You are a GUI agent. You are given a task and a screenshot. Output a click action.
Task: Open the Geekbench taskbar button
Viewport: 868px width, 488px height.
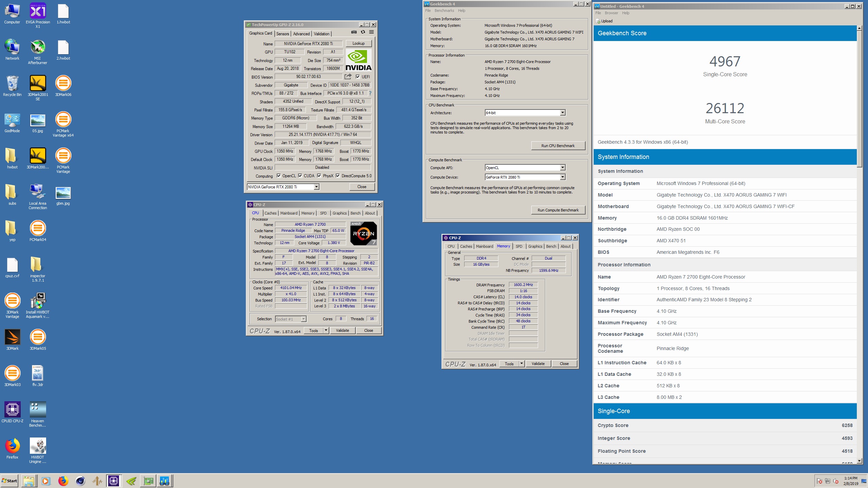(164, 481)
